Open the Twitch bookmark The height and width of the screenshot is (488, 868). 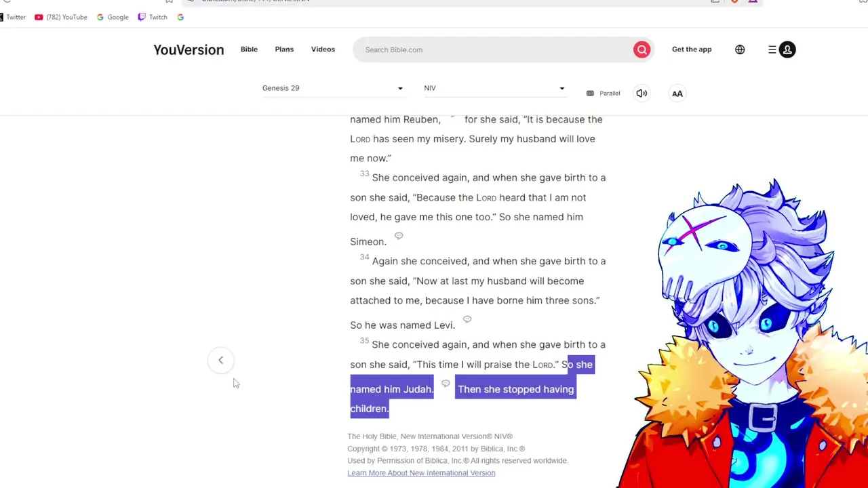tap(153, 17)
